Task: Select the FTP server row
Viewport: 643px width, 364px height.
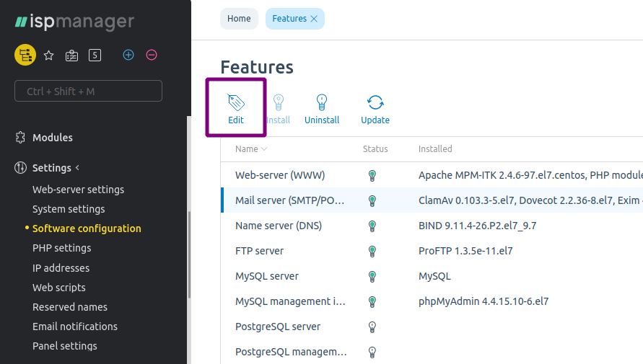Action: click(432, 251)
